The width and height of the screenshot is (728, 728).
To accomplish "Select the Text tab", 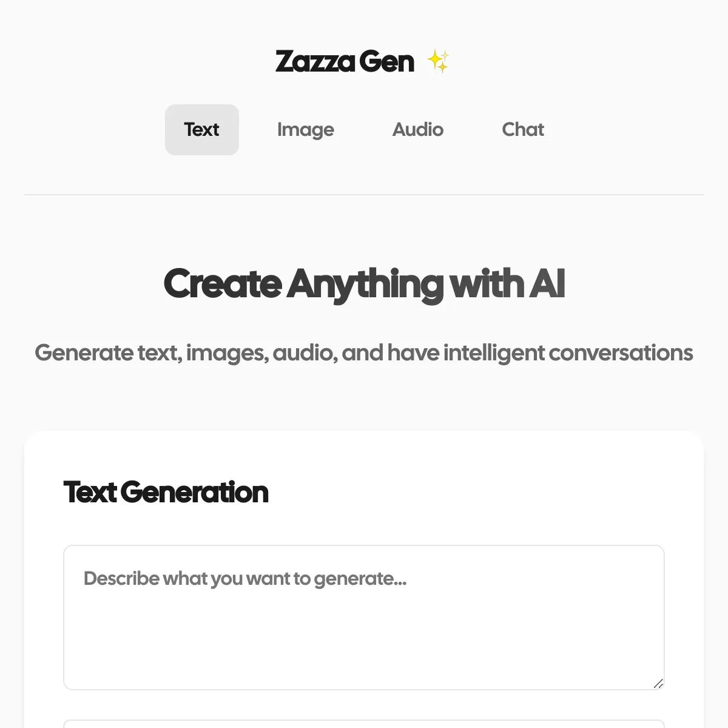I will tap(202, 130).
